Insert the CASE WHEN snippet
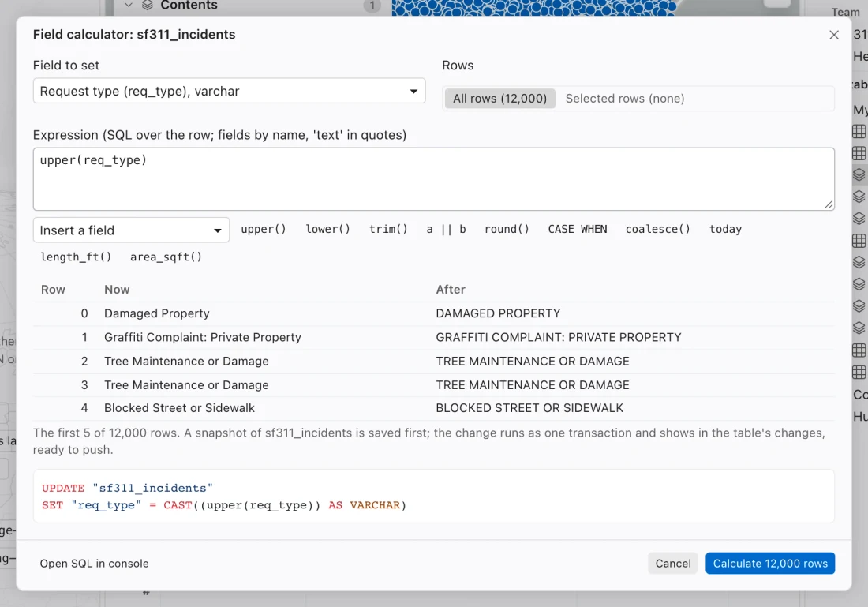Image resolution: width=868 pixels, height=607 pixels. (x=578, y=229)
